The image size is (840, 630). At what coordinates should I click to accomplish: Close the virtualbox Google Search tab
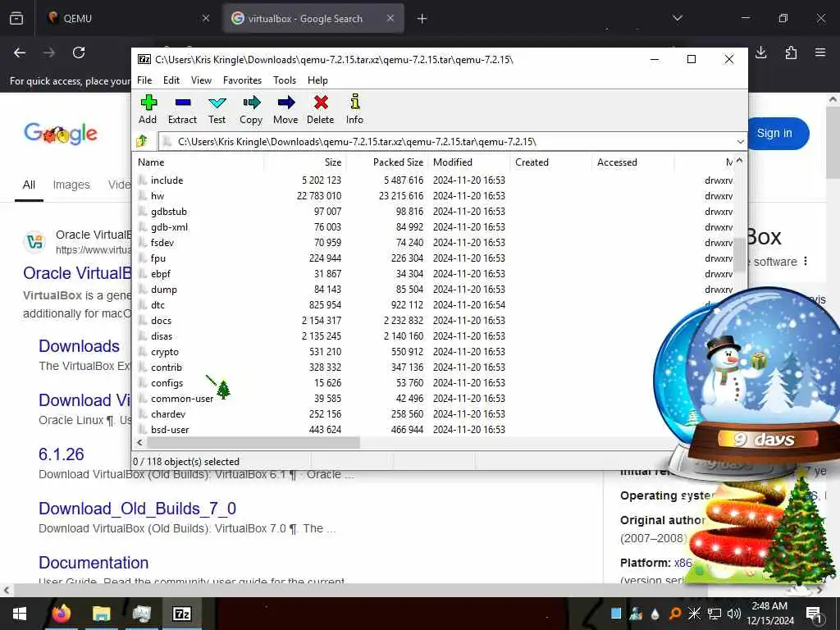(390, 18)
